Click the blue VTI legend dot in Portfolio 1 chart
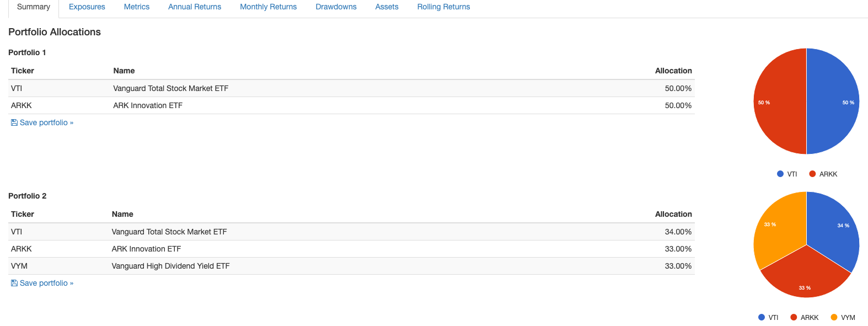The height and width of the screenshot is (326, 868). (780, 174)
